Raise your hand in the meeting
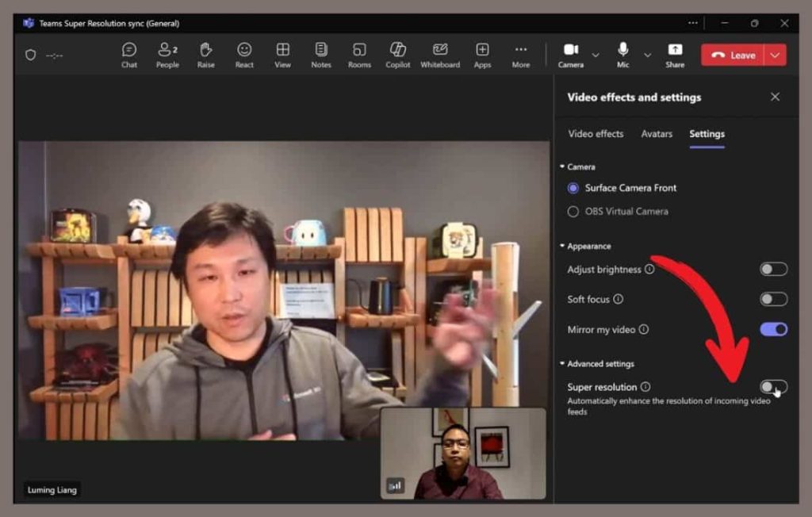812x517 pixels. pyautogui.click(x=206, y=55)
